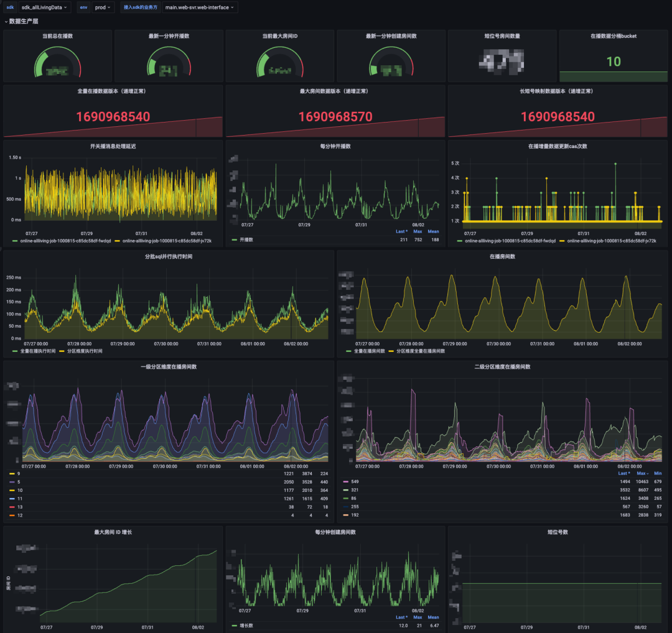Select series 11 in 一级分区维度在播房间数 legend
Screen dimensions: 672x633
click(20, 499)
